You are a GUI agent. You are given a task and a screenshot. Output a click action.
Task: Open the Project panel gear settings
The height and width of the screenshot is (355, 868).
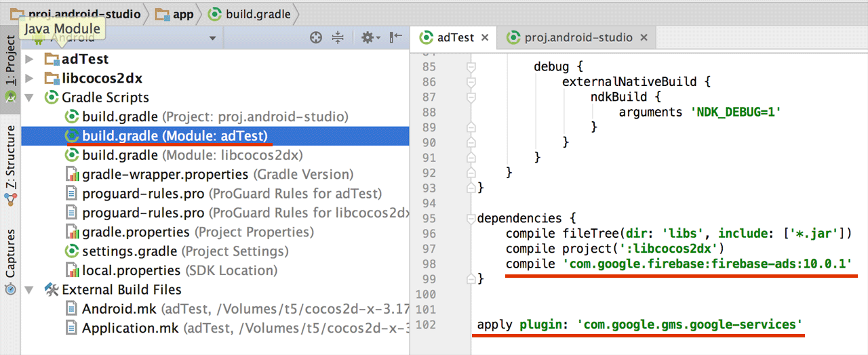370,38
